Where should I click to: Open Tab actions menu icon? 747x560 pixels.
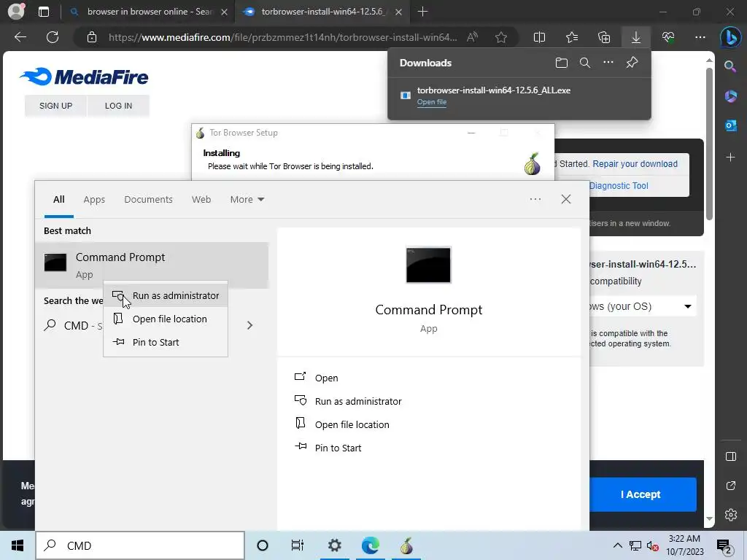coord(43,12)
